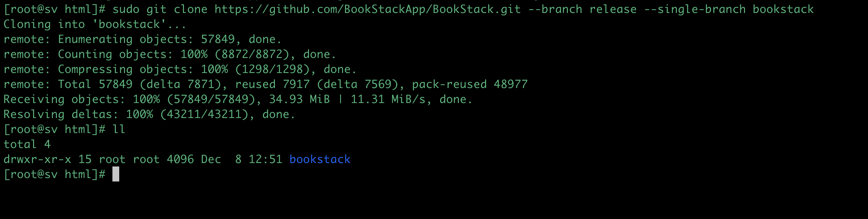The image size is (868, 219).
Task: Click the 'pack-reused 48977' text
Action: [x=470, y=84]
